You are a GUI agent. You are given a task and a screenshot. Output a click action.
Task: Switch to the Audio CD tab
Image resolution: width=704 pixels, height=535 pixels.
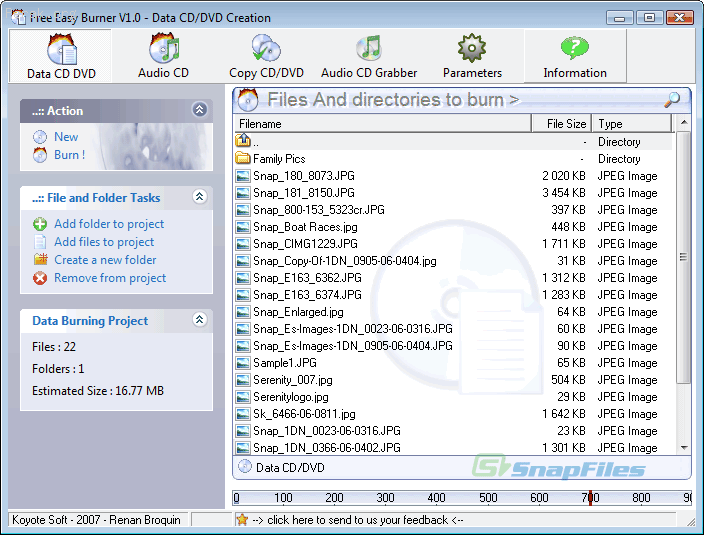click(163, 56)
